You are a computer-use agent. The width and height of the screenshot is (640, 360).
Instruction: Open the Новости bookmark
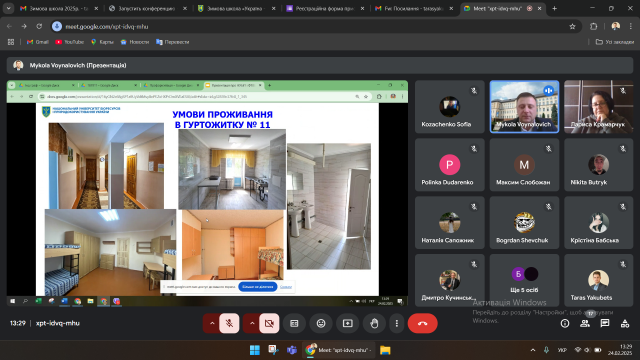(135, 42)
